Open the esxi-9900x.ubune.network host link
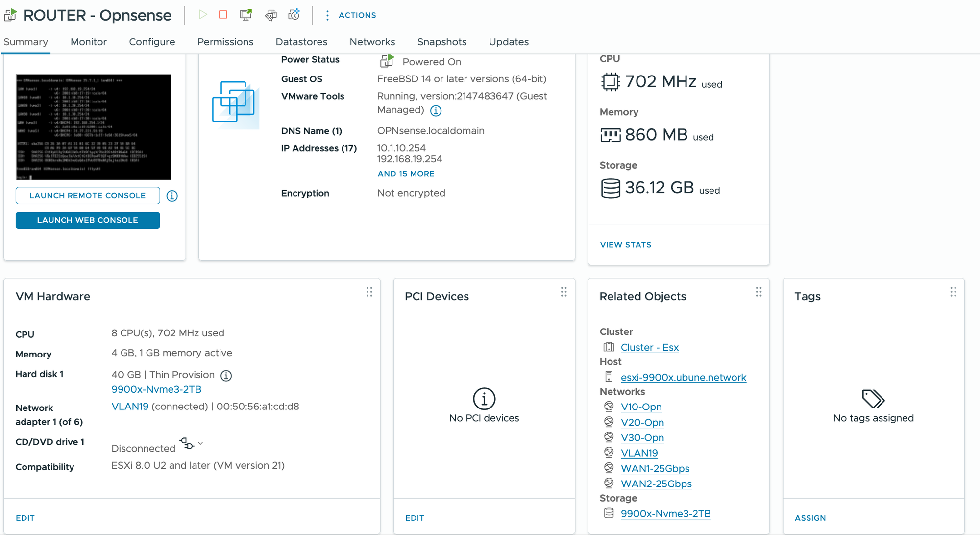 click(683, 377)
